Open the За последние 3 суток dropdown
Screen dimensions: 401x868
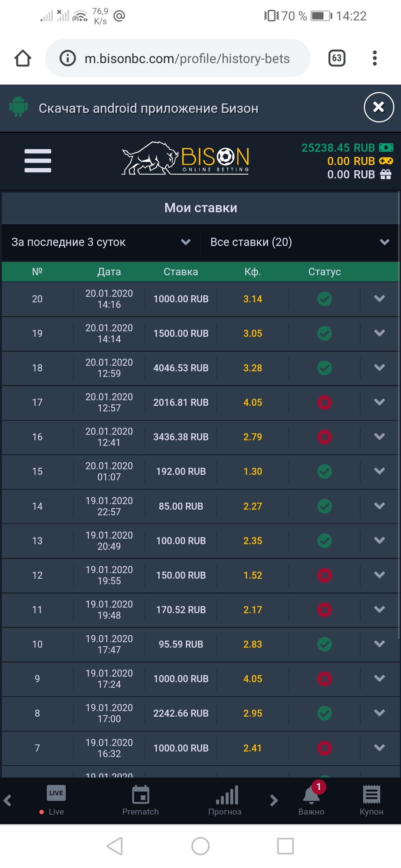click(101, 242)
